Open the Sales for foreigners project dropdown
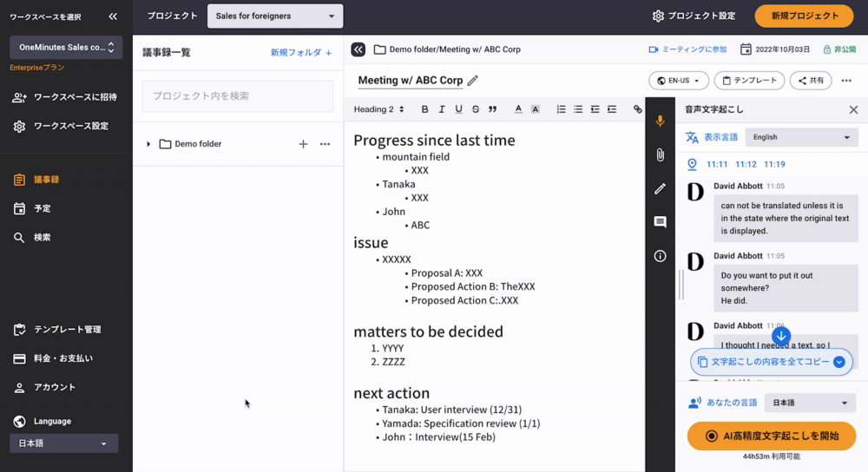Screen dimensions: 868x472 click(275, 16)
